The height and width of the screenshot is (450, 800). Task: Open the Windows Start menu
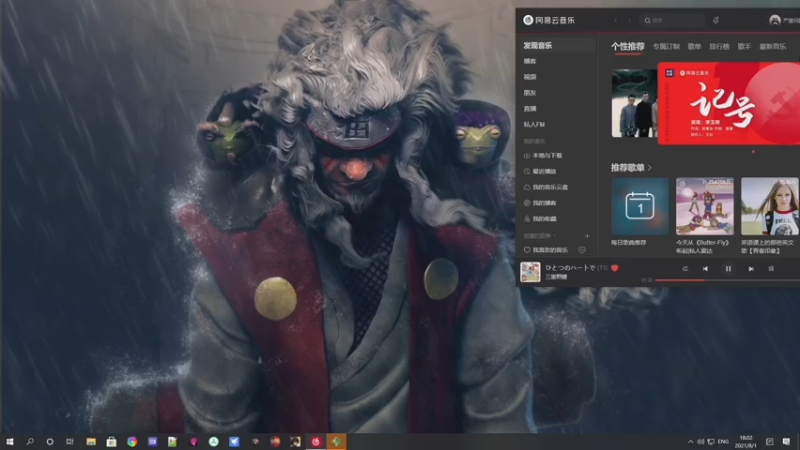[10, 441]
